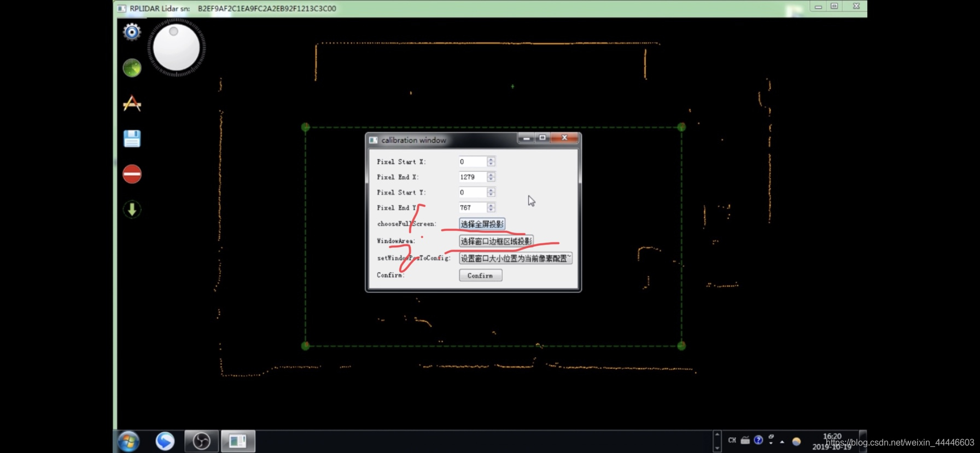Click the 选择窗口边框区域投影 button
The width and height of the screenshot is (980, 453).
(496, 241)
